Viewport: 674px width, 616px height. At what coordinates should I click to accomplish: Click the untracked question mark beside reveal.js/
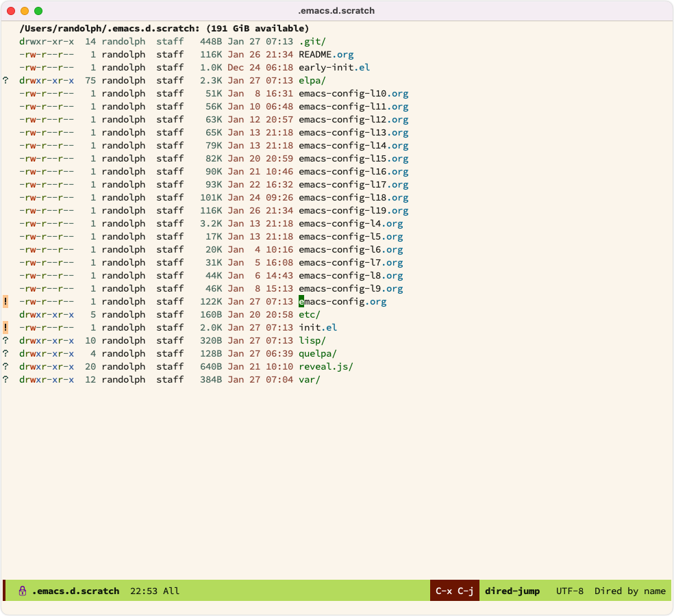coord(5,366)
